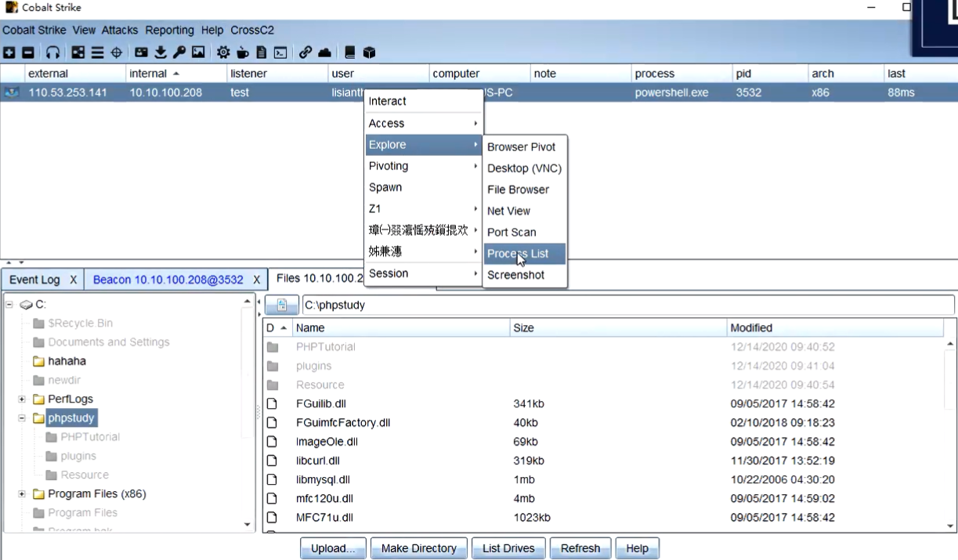Screen dimensions: 958x560
Task: View screenshots using the picture icon
Action: pos(198,52)
